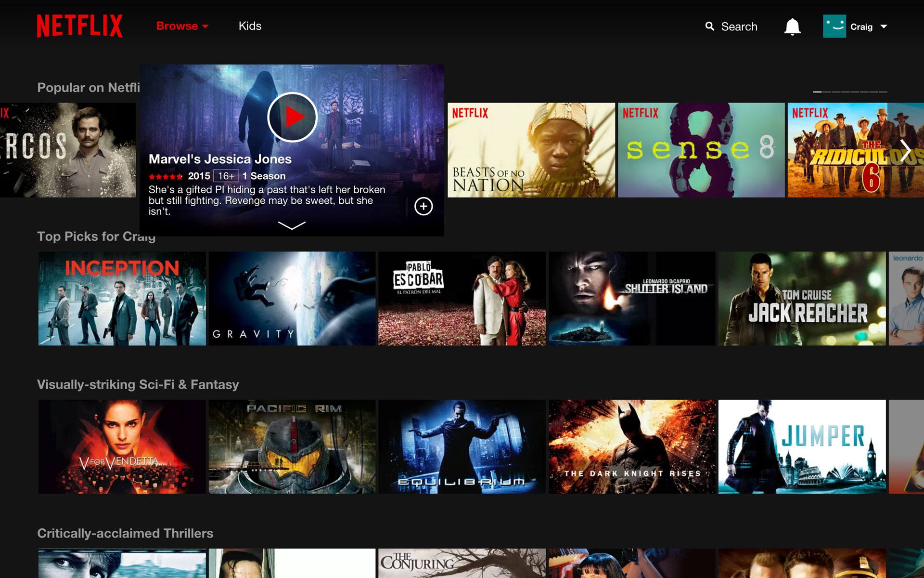The width and height of the screenshot is (924, 578).
Task: Open the Inception thumbnail
Action: coord(122,299)
